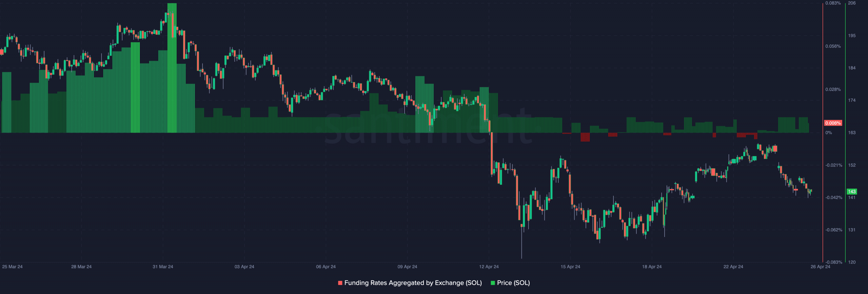868x294 pixels.
Task: Toggle the Price (SOL) legend label
Action: pyautogui.click(x=513, y=283)
